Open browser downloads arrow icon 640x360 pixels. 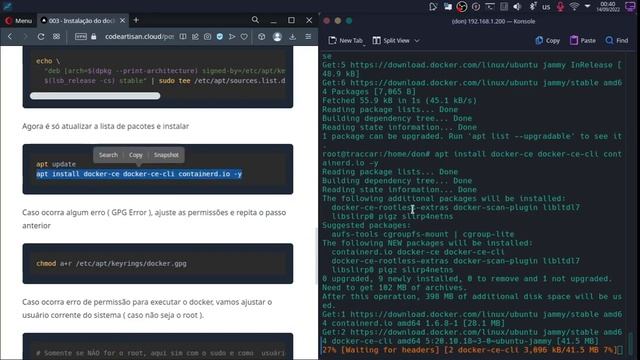pos(293,37)
